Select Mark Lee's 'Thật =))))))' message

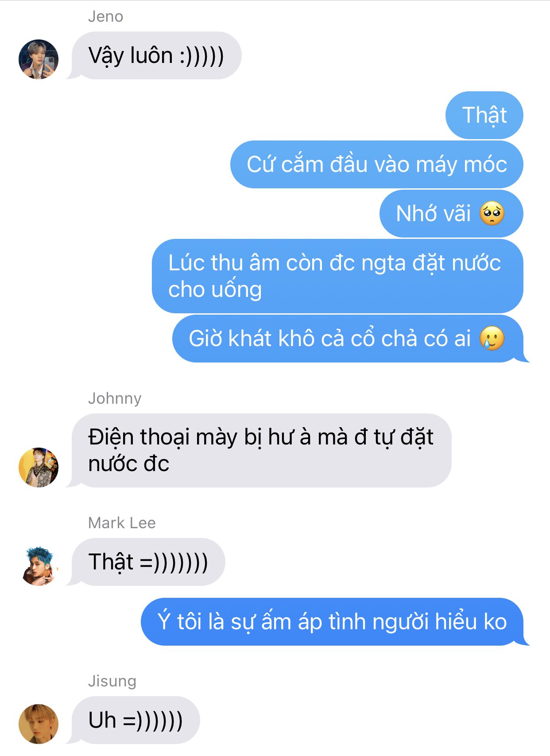point(148,562)
